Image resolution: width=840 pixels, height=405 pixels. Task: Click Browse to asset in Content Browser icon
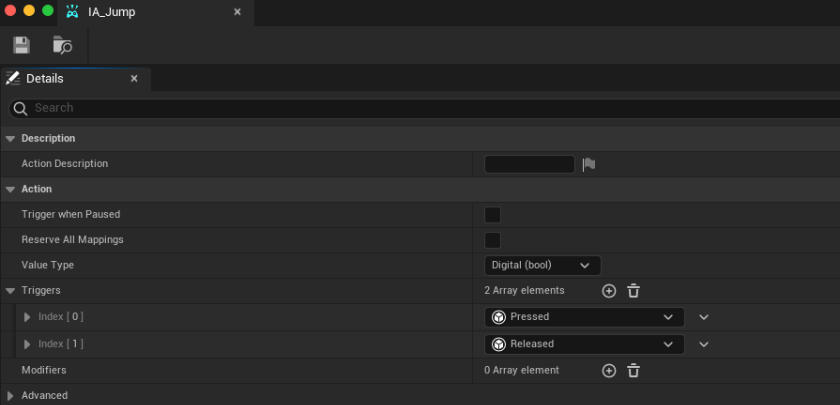click(62, 45)
